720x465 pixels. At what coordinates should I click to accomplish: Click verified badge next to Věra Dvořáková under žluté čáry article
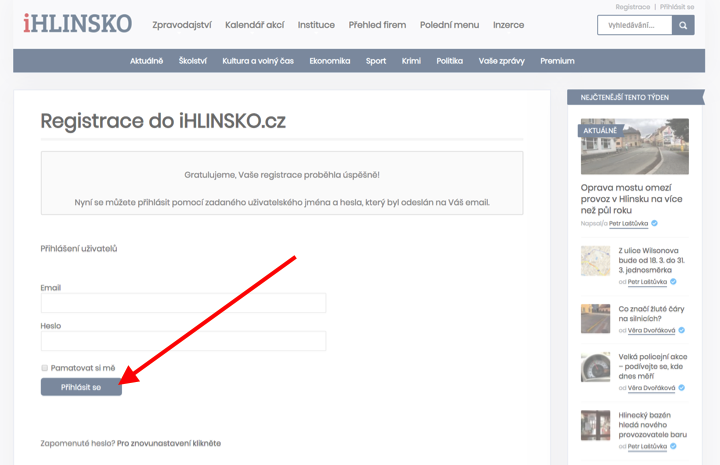[681, 330]
